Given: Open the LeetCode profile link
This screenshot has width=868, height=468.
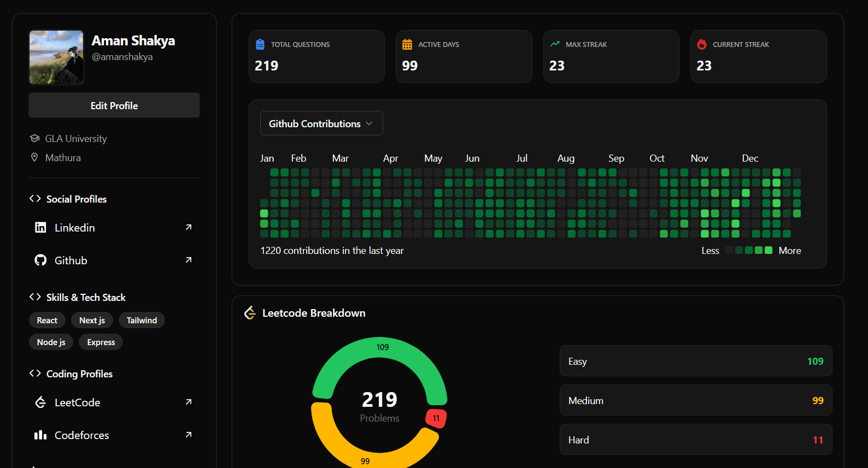Looking at the screenshot, I should (x=77, y=402).
